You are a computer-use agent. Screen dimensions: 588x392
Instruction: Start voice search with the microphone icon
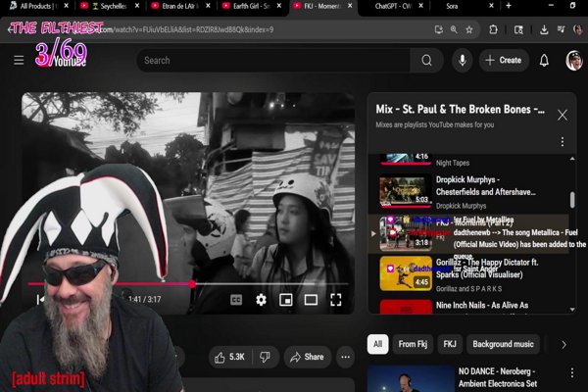coord(463,60)
